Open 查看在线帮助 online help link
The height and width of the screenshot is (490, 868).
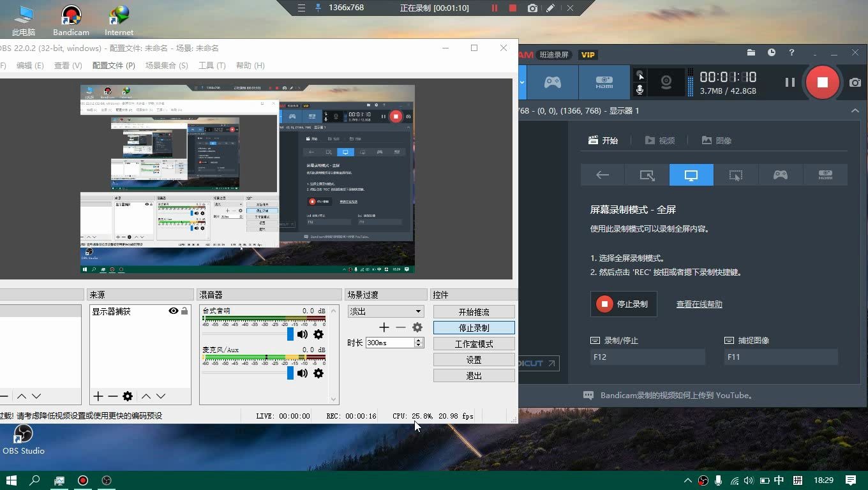(698, 304)
